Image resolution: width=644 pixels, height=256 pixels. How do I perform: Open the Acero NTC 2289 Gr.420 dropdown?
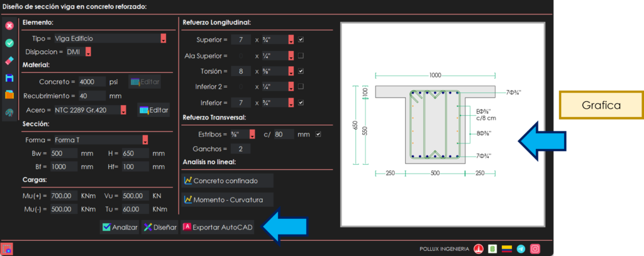point(123,110)
